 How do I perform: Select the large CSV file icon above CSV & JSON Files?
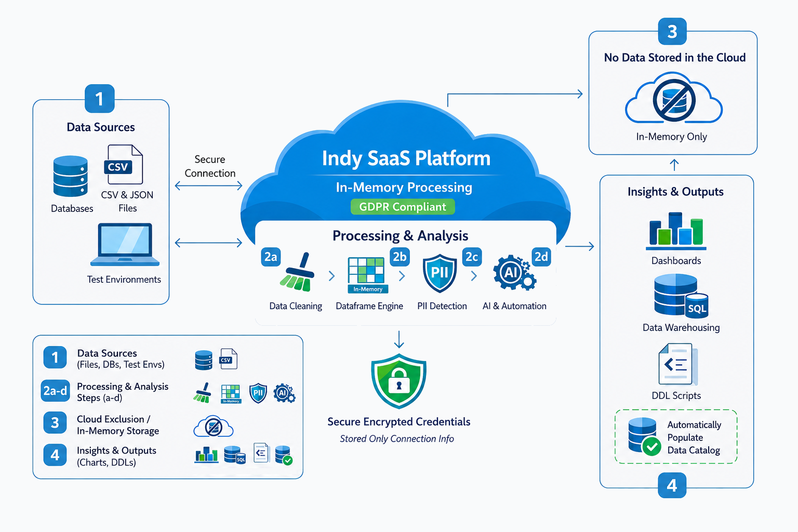[124, 165]
